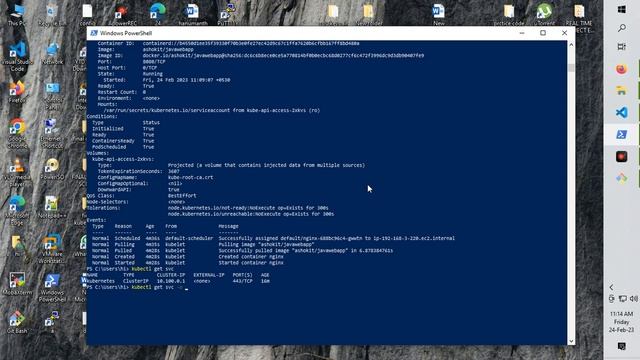Open the network tray icon
Viewport: 640px width, 360px height.
tap(622, 299)
